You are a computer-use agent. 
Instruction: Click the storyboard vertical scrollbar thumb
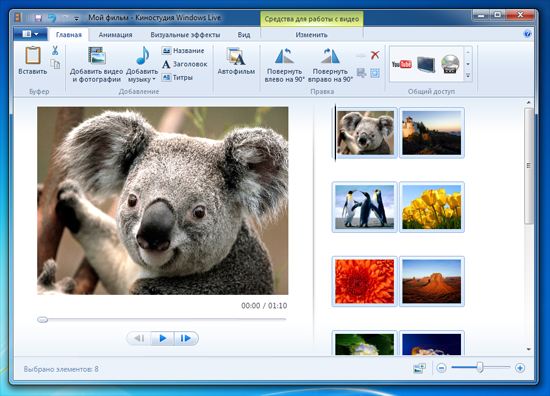(529, 166)
